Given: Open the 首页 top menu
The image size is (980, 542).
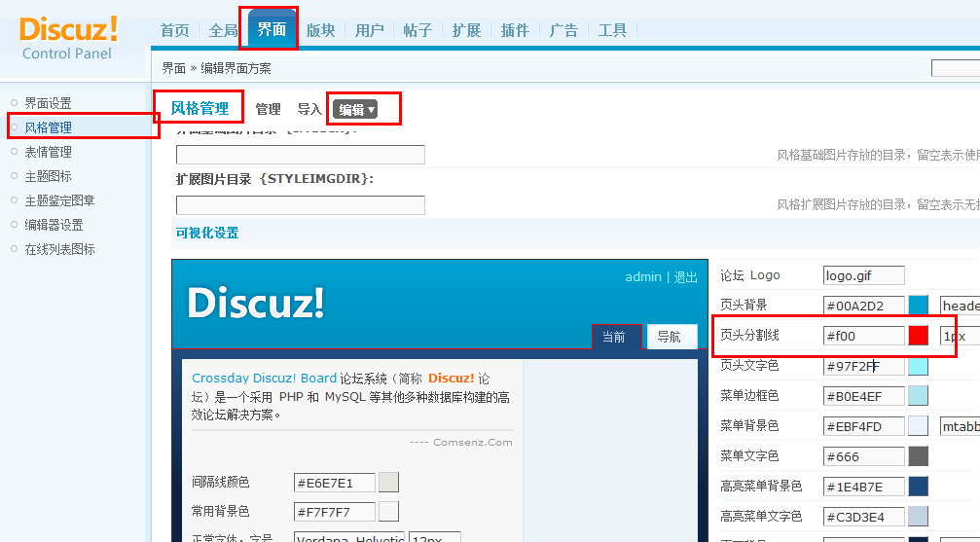Looking at the screenshot, I should coord(174,30).
